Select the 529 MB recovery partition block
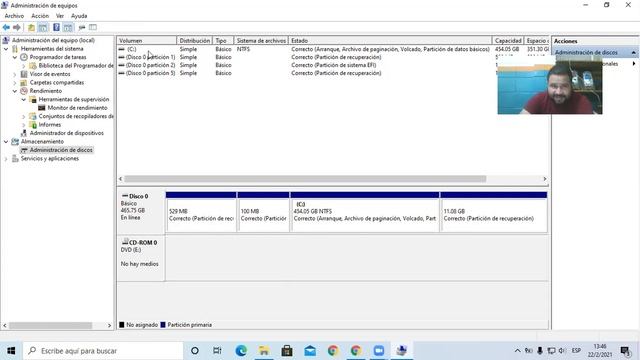Image resolution: width=640 pixels, height=360 pixels. [x=201, y=212]
